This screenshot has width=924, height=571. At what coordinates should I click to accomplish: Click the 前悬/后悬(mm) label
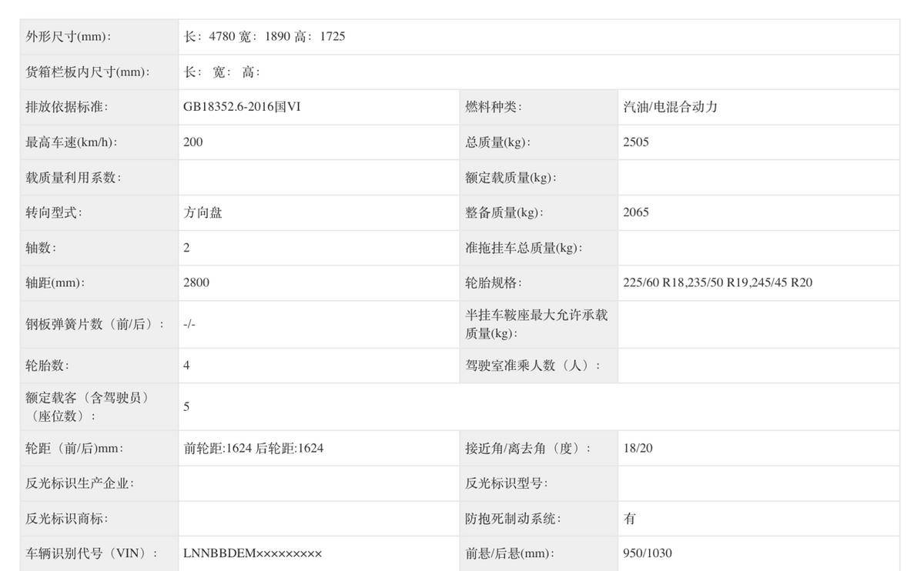coord(511,553)
